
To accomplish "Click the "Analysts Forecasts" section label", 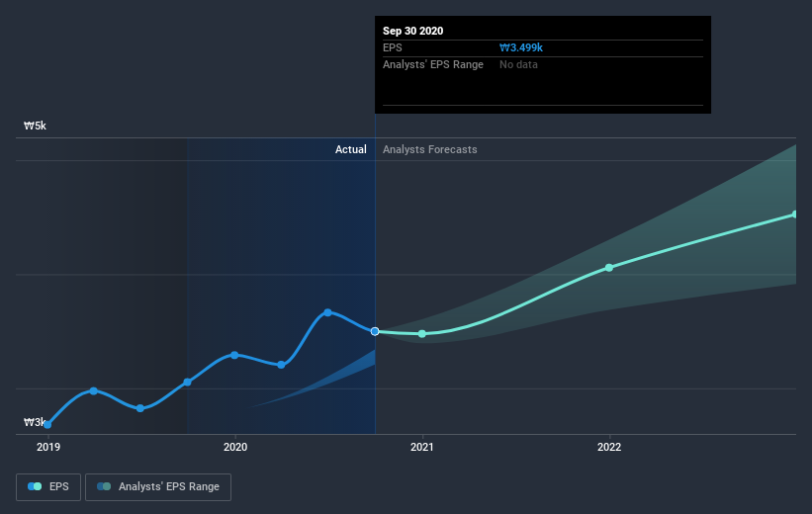I will tap(429, 149).
